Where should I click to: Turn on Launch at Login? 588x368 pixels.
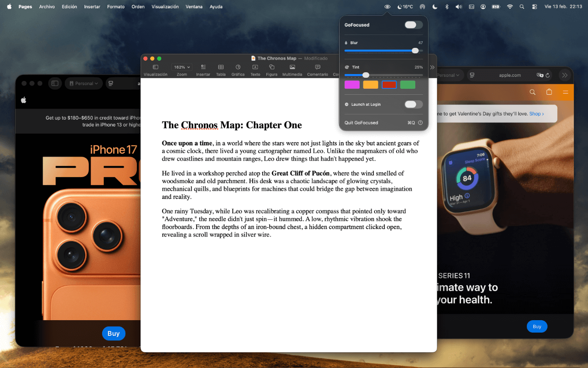tap(413, 104)
